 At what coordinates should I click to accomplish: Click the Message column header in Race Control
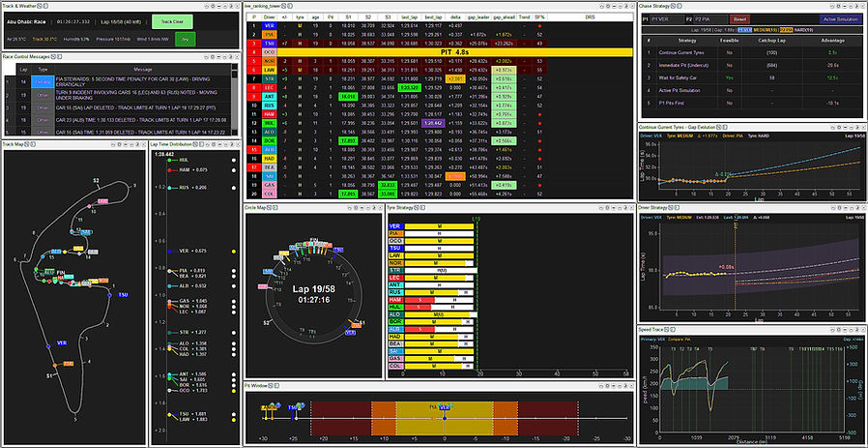coord(143,70)
